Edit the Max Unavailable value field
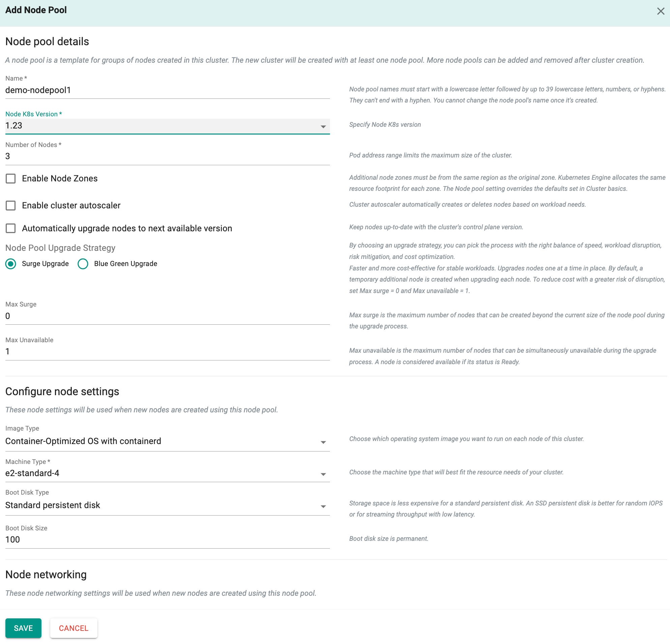Image resolution: width=670 pixels, height=644 pixels. [167, 352]
